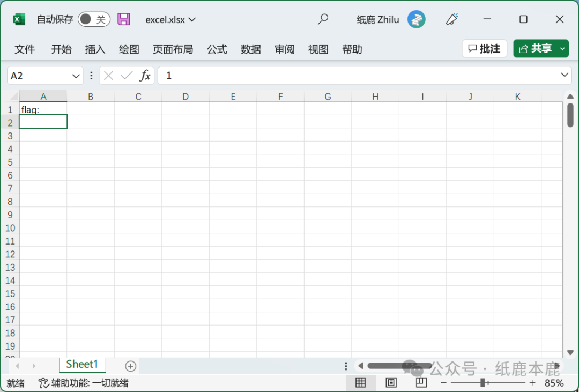Open the 共享 button dropdown arrow
Viewport: 579px width, 392px height.
tap(561, 48)
